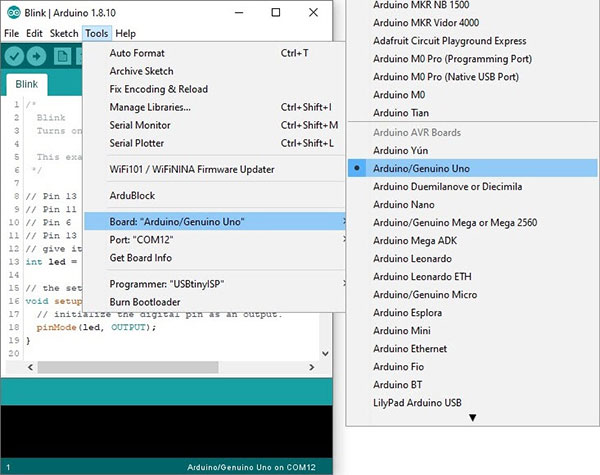Image resolution: width=600 pixels, height=475 pixels.
Task: Open the Serial Plotter
Action: 214,143
